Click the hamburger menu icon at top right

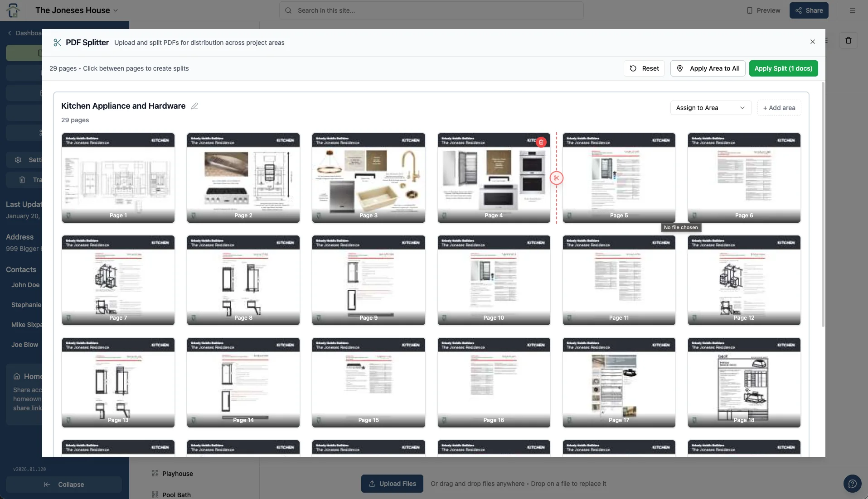click(x=852, y=10)
